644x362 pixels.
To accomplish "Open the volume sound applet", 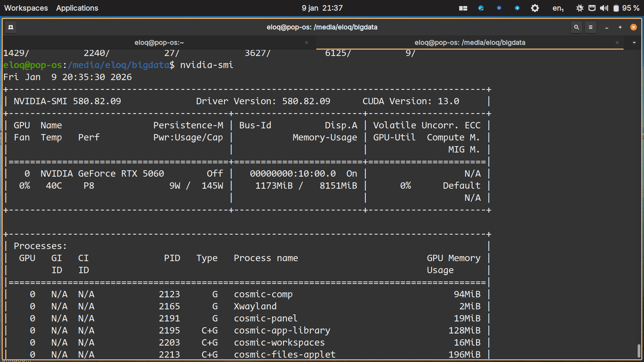I will (x=604, y=8).
